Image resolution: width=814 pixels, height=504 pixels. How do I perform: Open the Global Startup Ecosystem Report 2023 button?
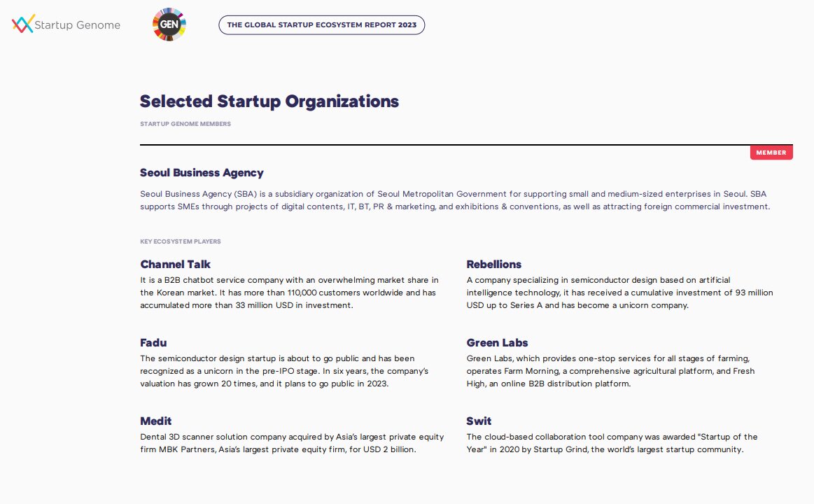pyautogui.click(x=321, y=25)
